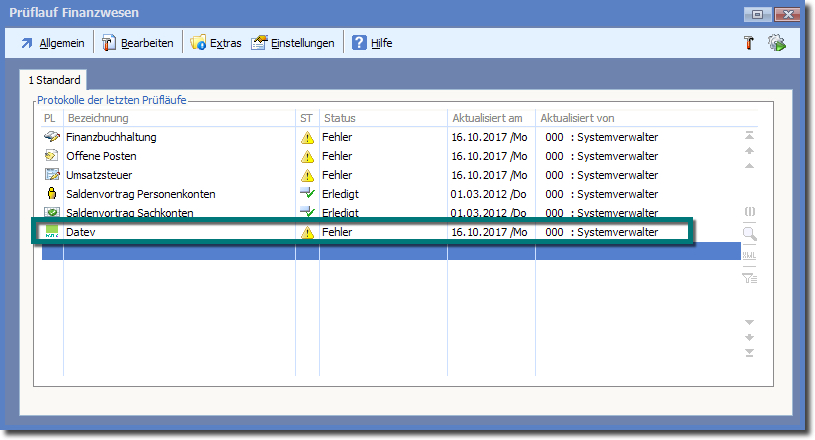815x440 pixels.
Task: Open the Hilfe menu
Action: tap(372, 43)
